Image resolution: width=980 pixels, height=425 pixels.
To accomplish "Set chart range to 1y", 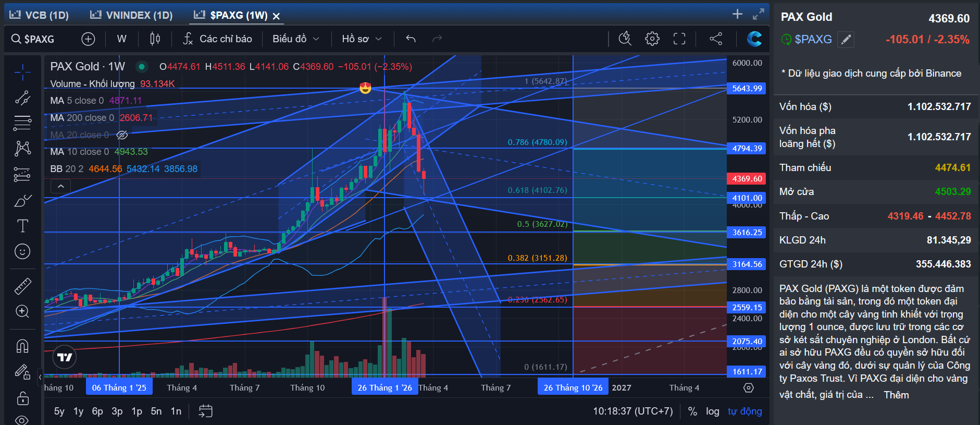I will pos(79,411).
